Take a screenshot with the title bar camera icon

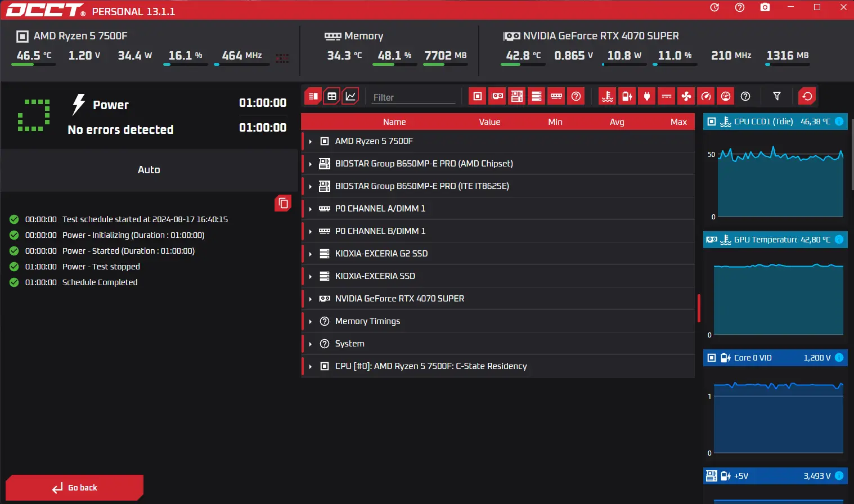click(x=765, y=7)
